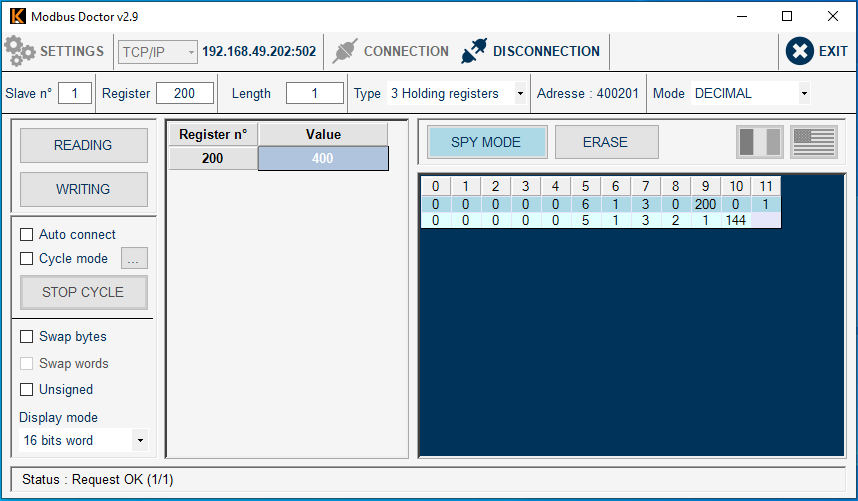The height and width of the screenshot is (501, 858).
Task: Click the Register number input field
Action: click(x=185, y=94)
